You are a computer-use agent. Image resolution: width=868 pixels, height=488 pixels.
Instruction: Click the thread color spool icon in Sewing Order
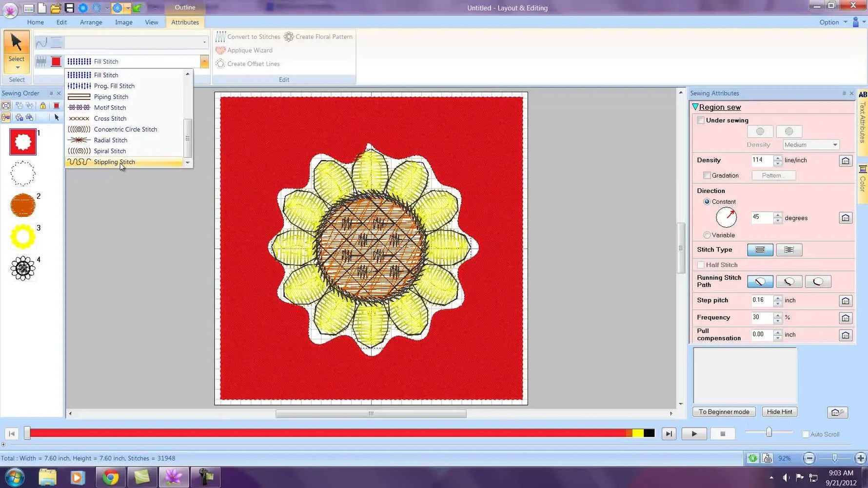click(56, 105)
